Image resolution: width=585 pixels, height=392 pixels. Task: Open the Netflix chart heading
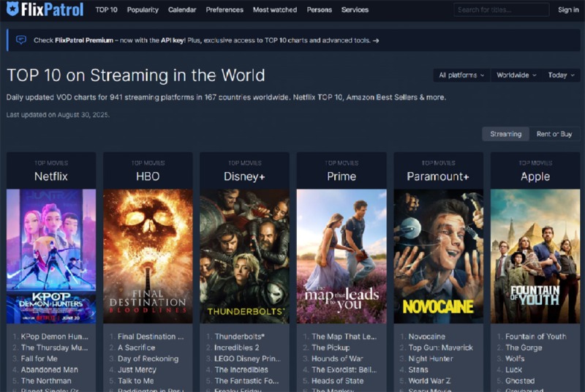[x=51, y=176]
